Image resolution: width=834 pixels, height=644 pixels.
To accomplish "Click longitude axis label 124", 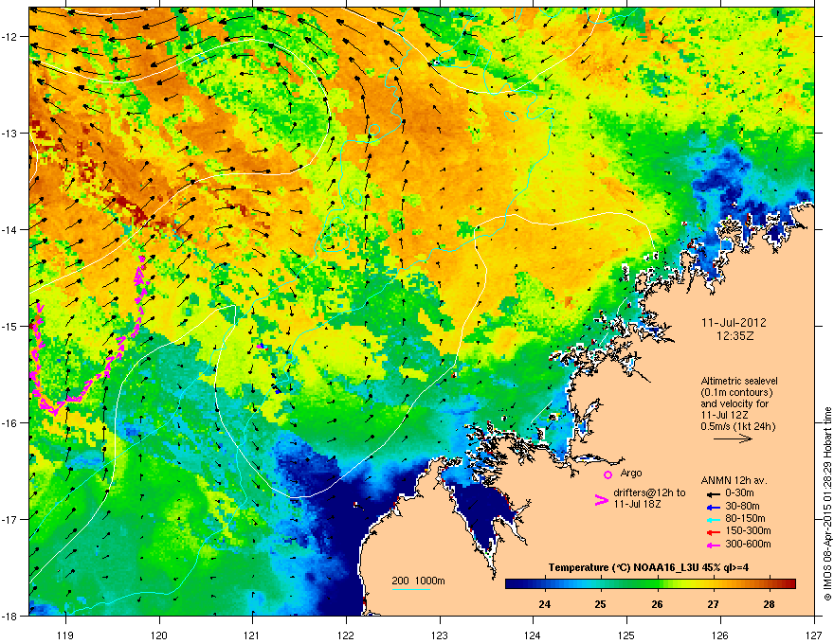I will [533, 635].
